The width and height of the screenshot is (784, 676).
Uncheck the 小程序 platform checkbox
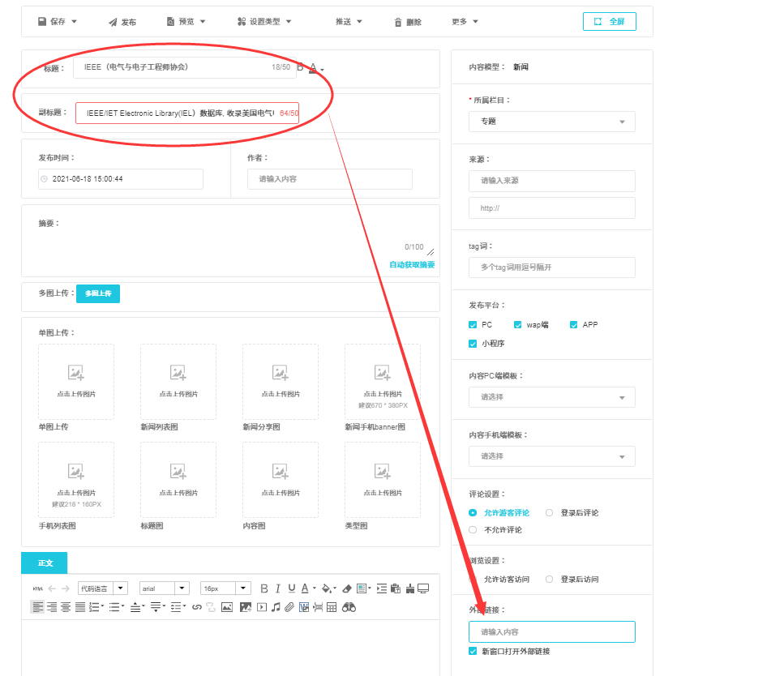pos(473,344)
